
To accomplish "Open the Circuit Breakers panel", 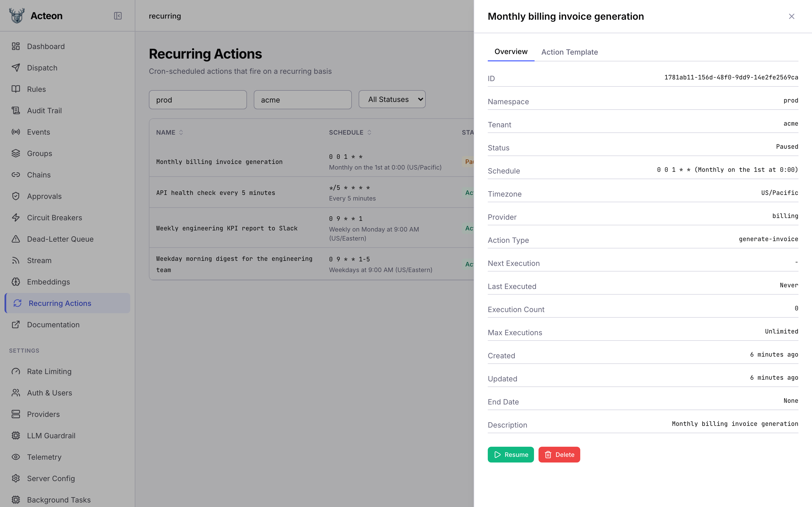I will point(54,217).
